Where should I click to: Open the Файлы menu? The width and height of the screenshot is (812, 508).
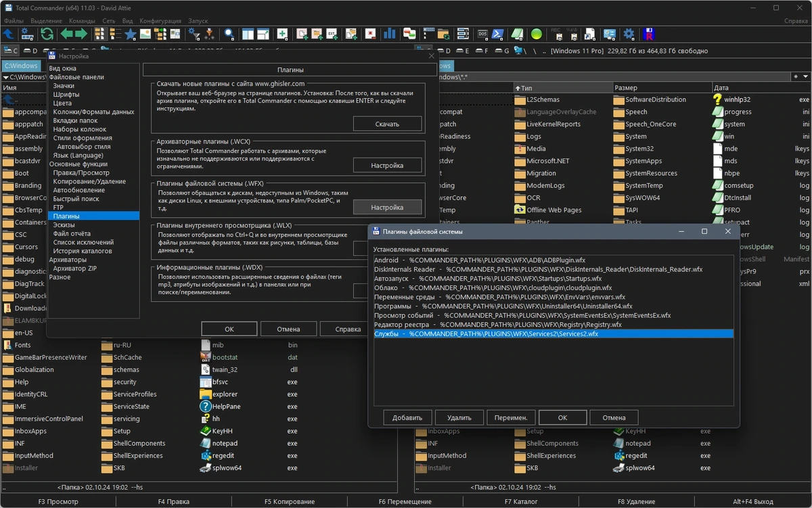[14, 21]
